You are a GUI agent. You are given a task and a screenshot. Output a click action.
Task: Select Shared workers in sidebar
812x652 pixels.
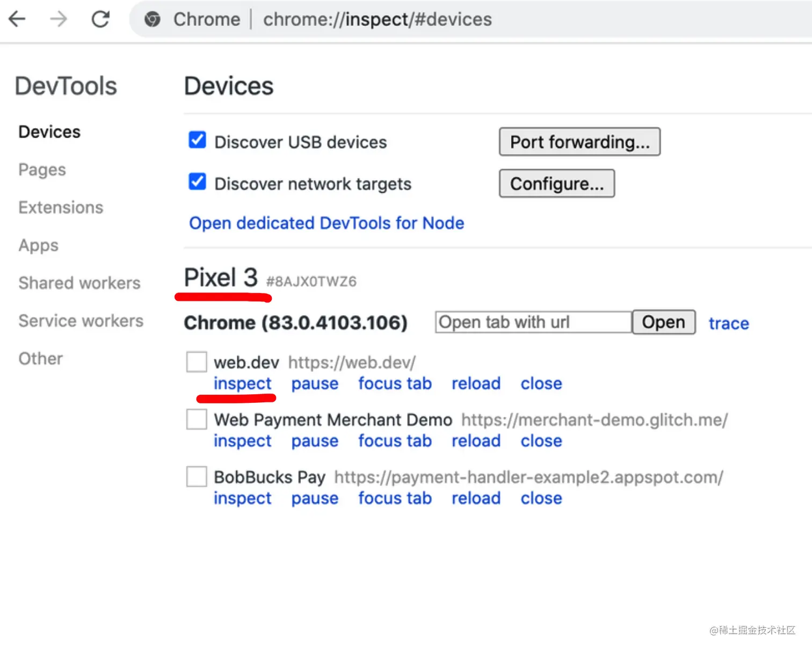click(x=79, y=283)
